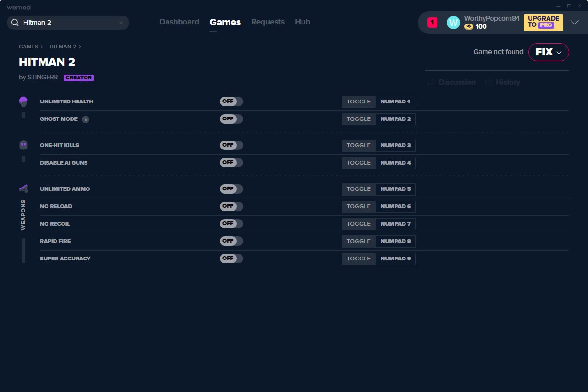The width and height of the screenshot is (588, 392).
Task: Open the red notification badge
Action: point(432,23)
